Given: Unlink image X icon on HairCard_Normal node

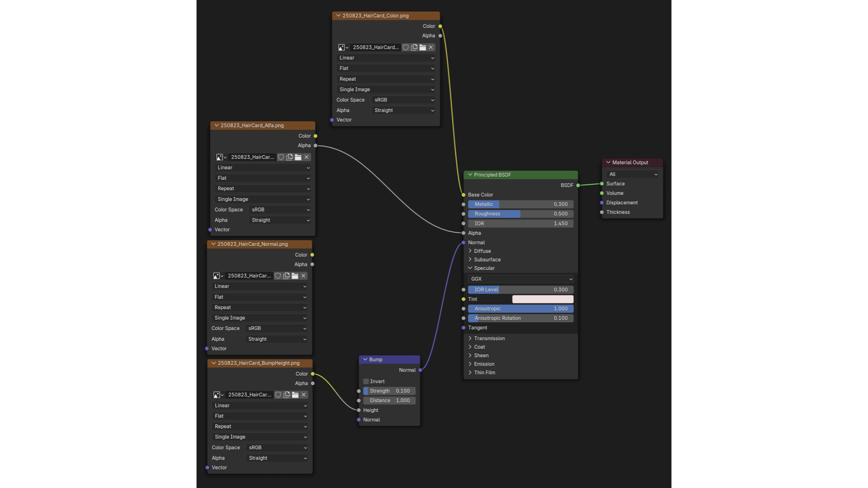Looking at the screenshot, I should 303,276.
